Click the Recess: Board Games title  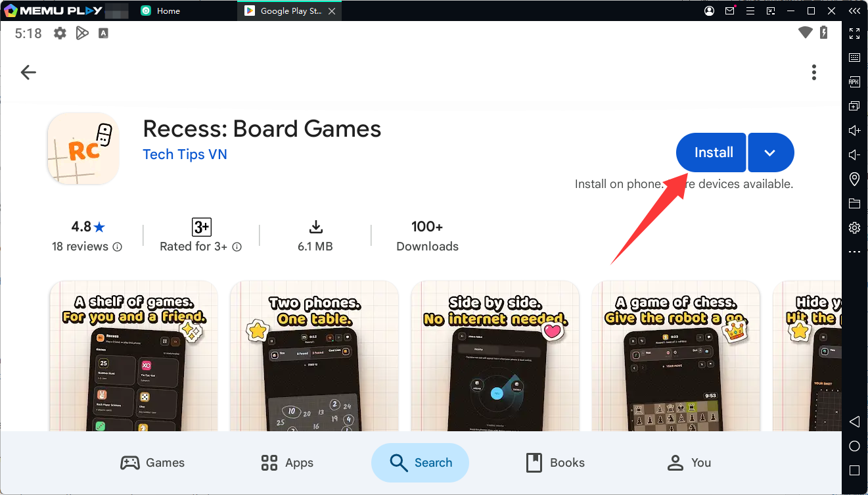coord(262,128)
